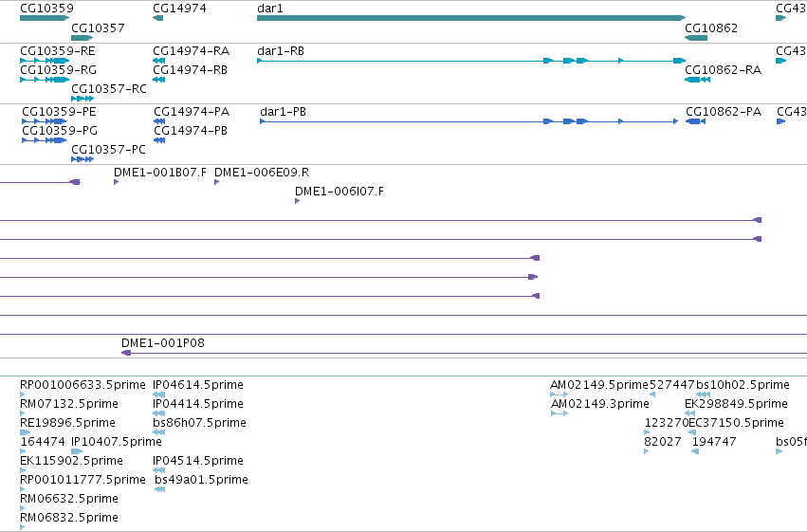Select the CG10359 gene bar
The width and height of the screenshot is (807, 532).
45,18
